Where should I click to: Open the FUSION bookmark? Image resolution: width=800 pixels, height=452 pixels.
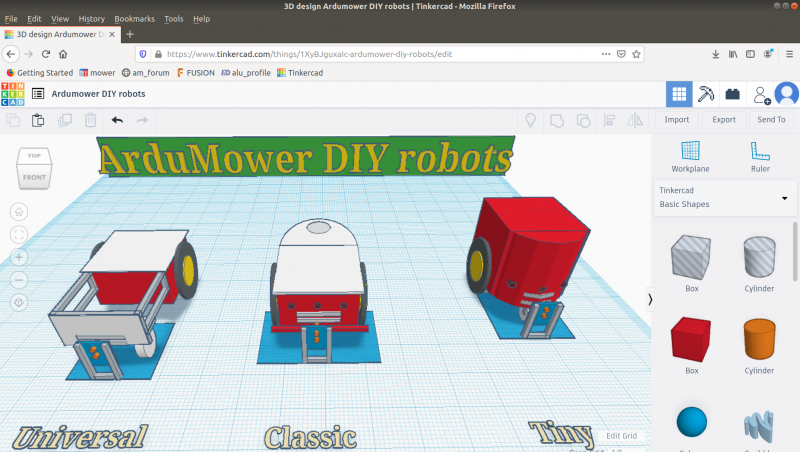click(196, 73)
